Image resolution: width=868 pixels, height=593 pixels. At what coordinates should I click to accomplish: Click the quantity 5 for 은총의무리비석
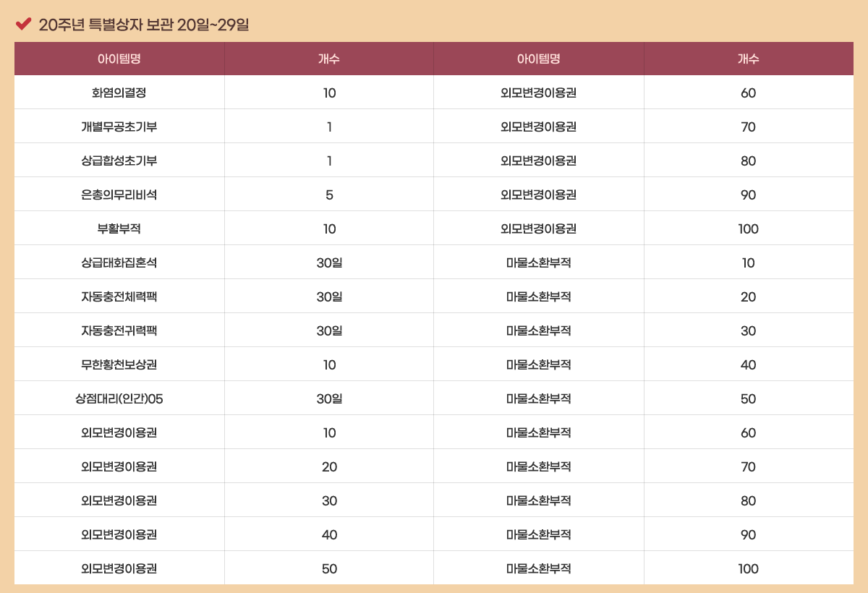point(329,195)
